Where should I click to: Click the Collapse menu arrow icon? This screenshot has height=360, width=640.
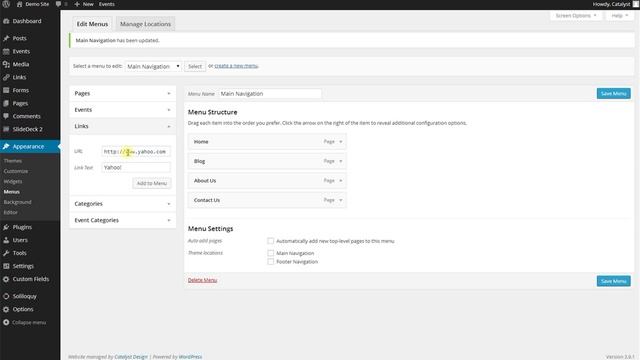6,322
